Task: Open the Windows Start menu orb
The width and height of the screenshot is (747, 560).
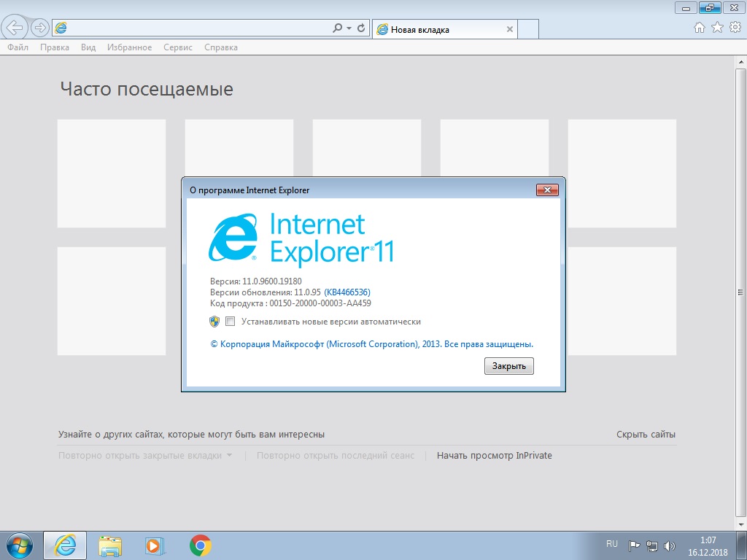Action: pos(20,545)
